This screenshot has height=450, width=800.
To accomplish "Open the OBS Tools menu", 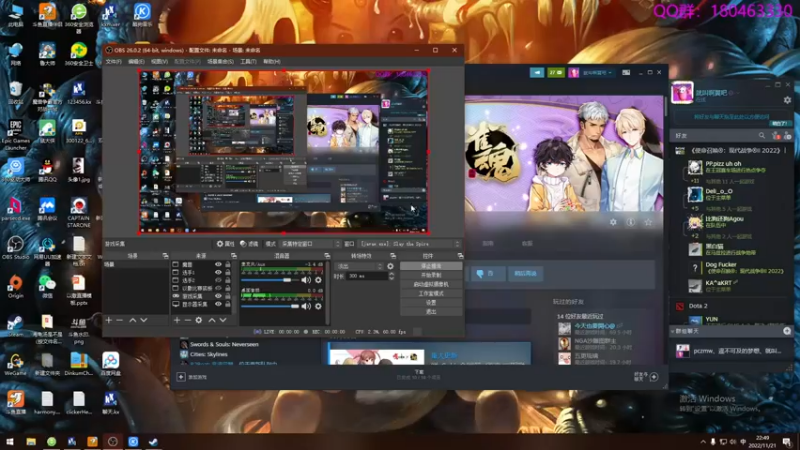I will pos(248,62).
